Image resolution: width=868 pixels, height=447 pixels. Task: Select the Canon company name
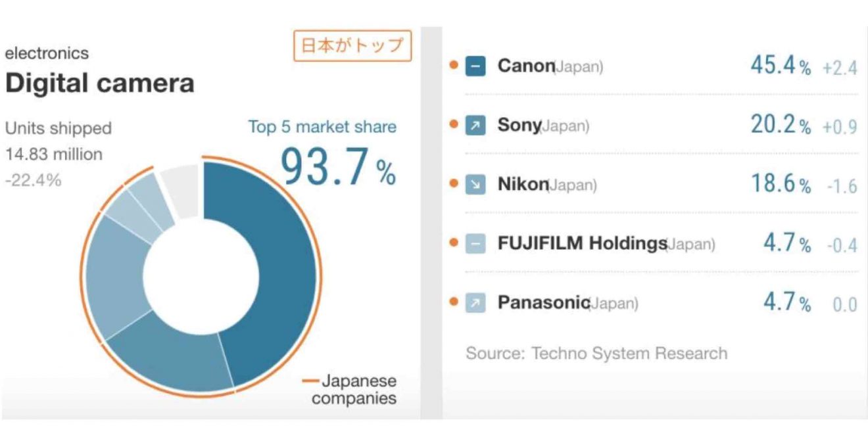[x=526, y=66]
